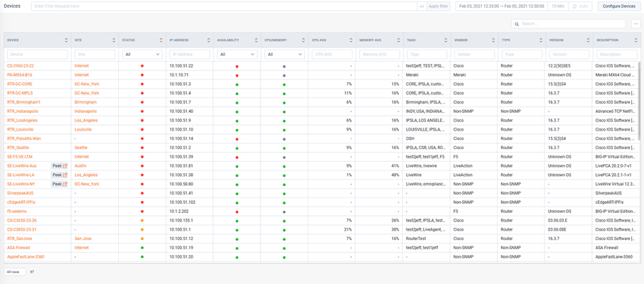Sort by the STATUS column arrows
644x284 pixels.
pyautogui.click(x=161, y=40)
